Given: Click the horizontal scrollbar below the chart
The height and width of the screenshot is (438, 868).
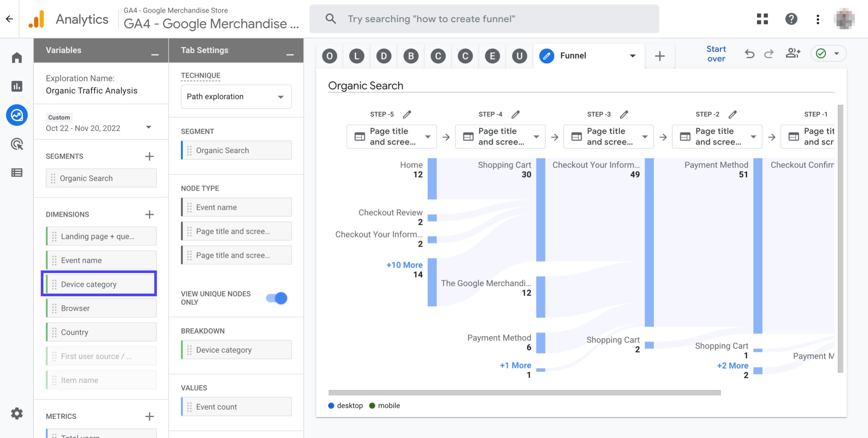Looking at the screenshot, I should click(525, 392).
